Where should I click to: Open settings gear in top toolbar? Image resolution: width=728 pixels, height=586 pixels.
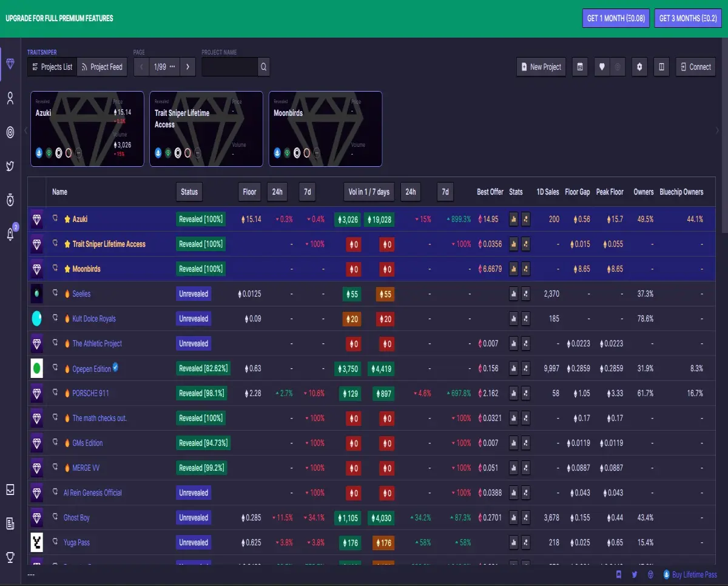(639, 67)
